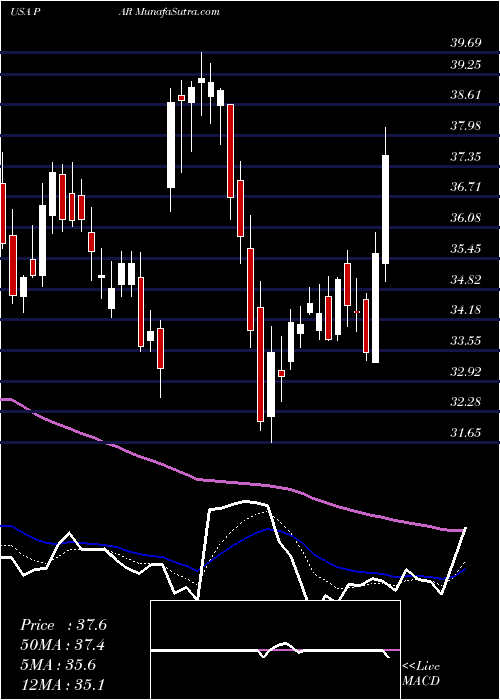Click the 39.69 price label
Viewport: 500px width, 700px height.
tap(466, 43)
